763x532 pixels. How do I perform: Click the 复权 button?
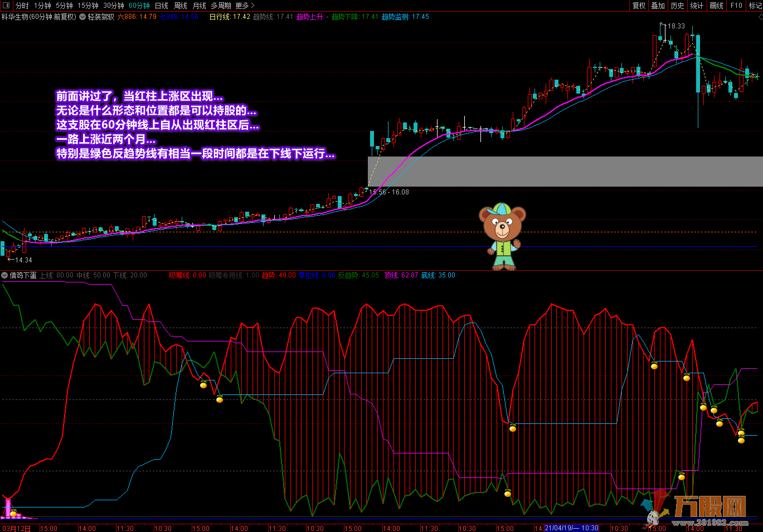pyautogui.click(x=639, y=6)
